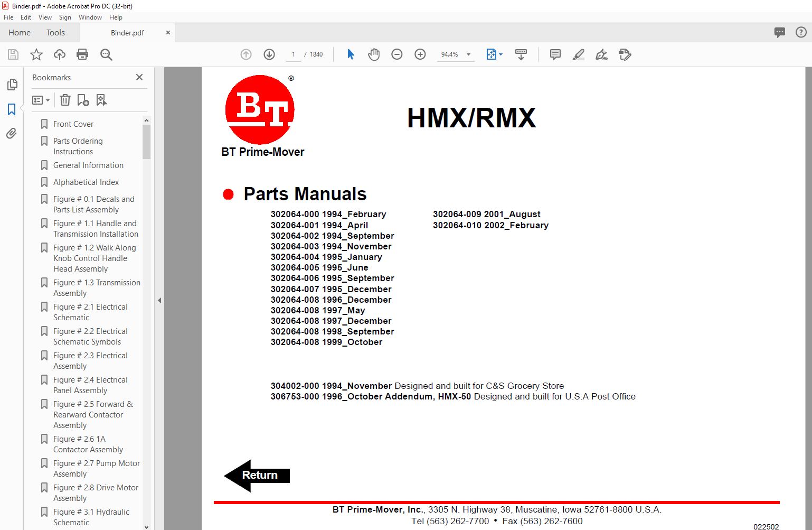Print the document
812x530 pixels.
pos(82,54)
